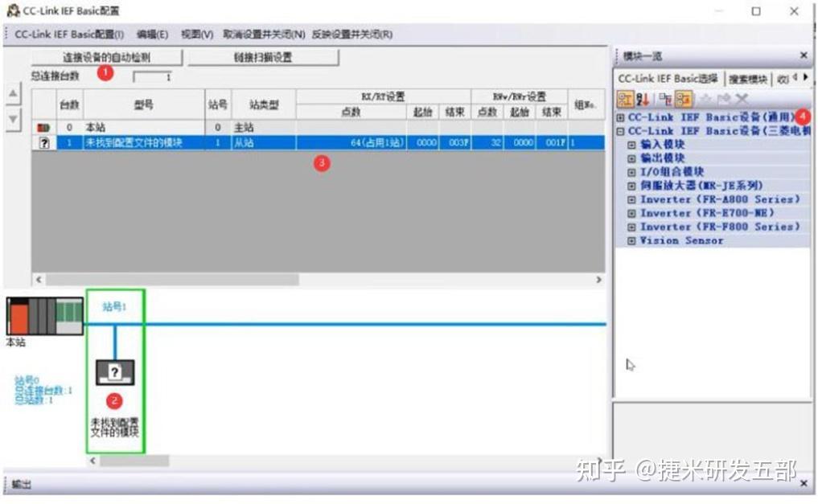Expand the Inverter (FR-A800 Series) node
Image resolution: width=818 pixels, height=504 pixels.
[x=631, y=199]
